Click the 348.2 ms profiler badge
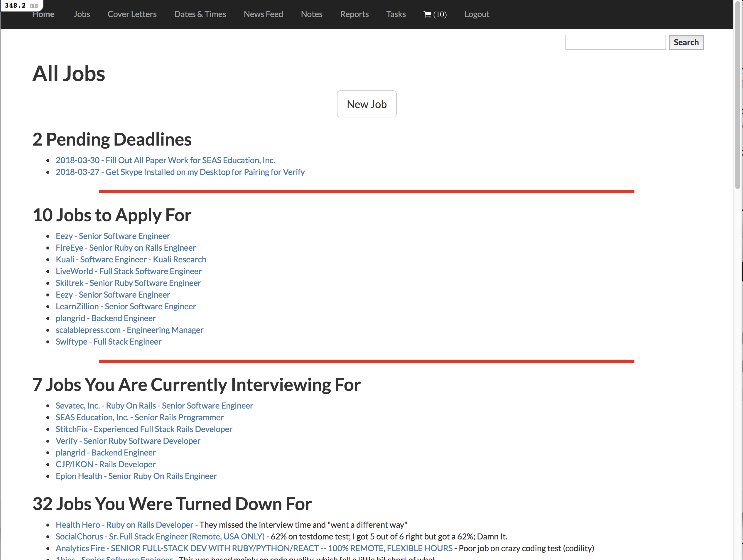The height and width of the screenshot is (560, 743). tap(21, 5)
